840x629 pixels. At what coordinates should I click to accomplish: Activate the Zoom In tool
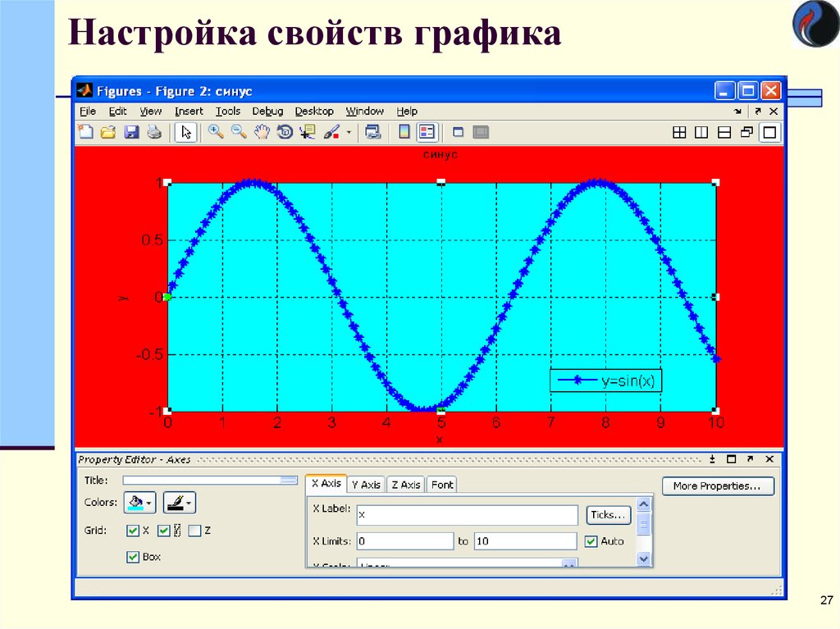point(216,132)
